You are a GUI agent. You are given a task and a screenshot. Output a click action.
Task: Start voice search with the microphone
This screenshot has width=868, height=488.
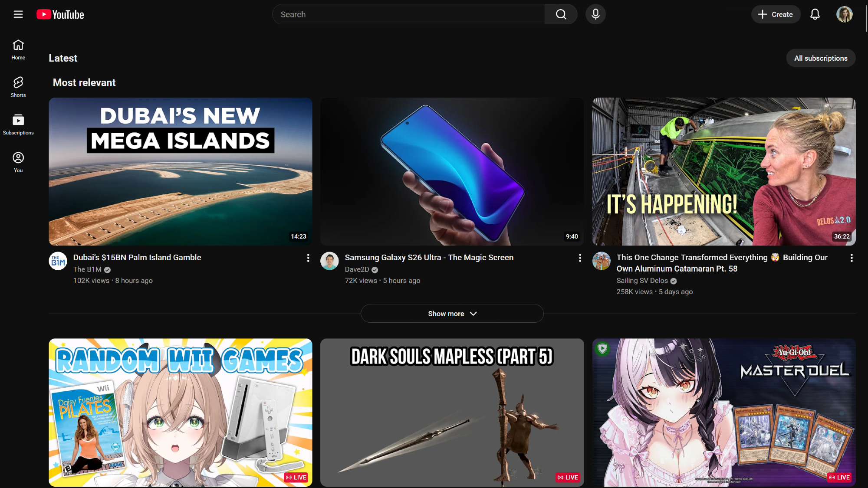pyautogui.click(x=595, y=14)
